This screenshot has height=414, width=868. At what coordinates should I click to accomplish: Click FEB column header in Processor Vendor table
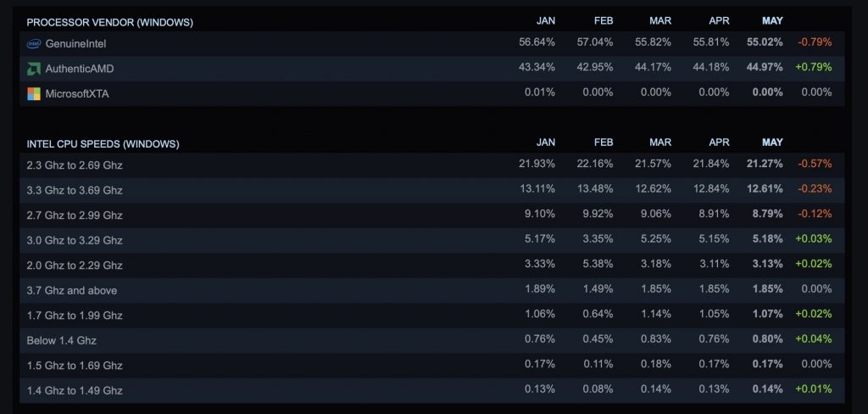(604, 21)
